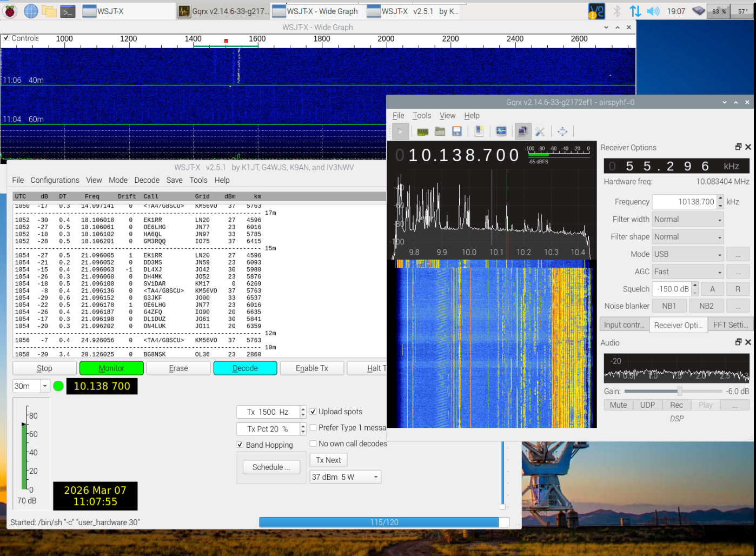The width and height of the screenshot is (756, 556).
Task: Open the Decode menu in WSJT-X
Action: (147, 180)
